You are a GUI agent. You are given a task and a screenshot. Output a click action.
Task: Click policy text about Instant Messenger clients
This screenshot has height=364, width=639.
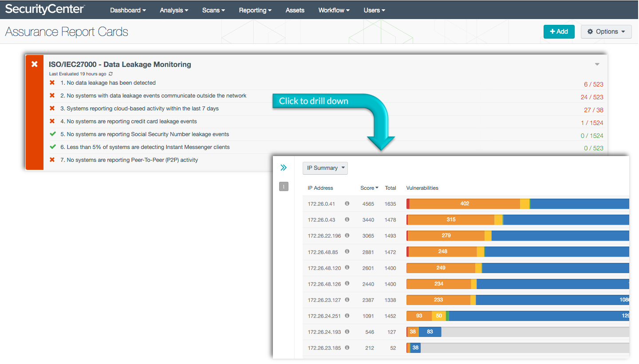[145, 147]
